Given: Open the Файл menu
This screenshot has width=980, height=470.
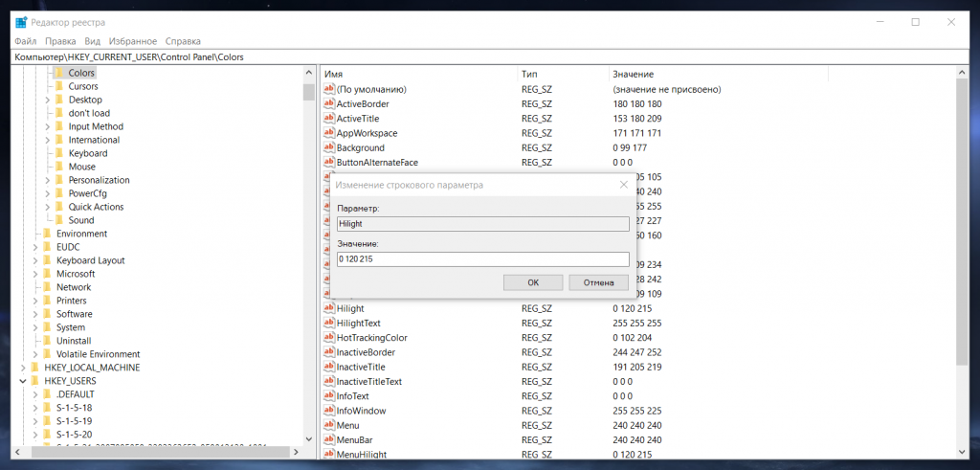Looking at the screenshot, I should click(25, 41).
